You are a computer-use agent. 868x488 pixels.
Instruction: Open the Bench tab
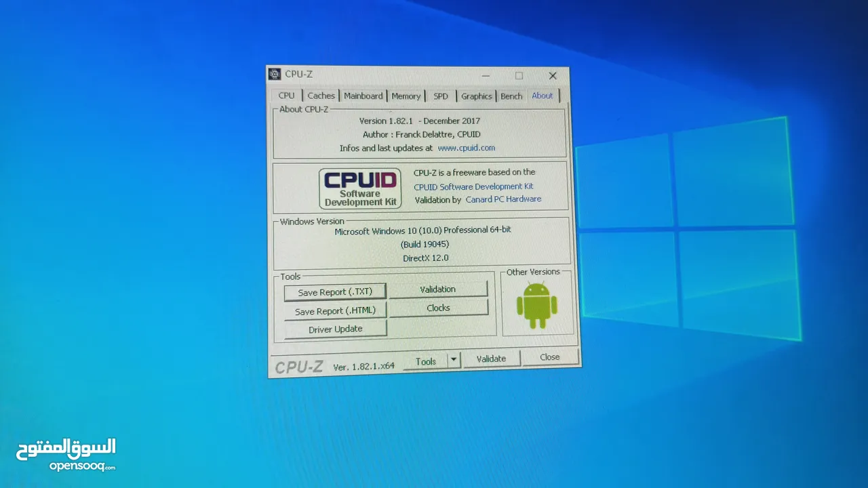point(511,96)
